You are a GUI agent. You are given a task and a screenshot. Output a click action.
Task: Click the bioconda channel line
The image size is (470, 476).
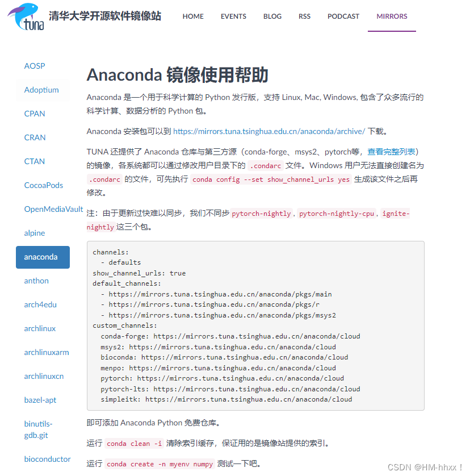click(224, 357)
